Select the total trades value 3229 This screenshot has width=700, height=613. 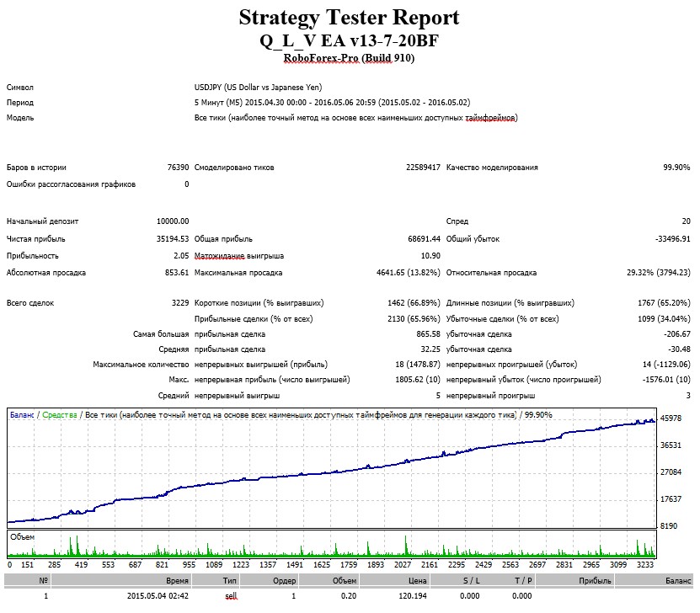180,303
